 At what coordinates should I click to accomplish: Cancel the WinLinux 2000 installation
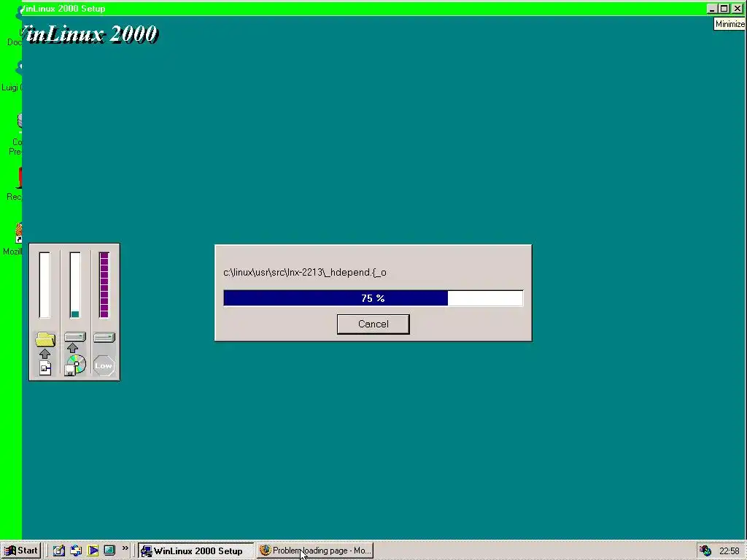pyautogui.click(x=373, y=324)
